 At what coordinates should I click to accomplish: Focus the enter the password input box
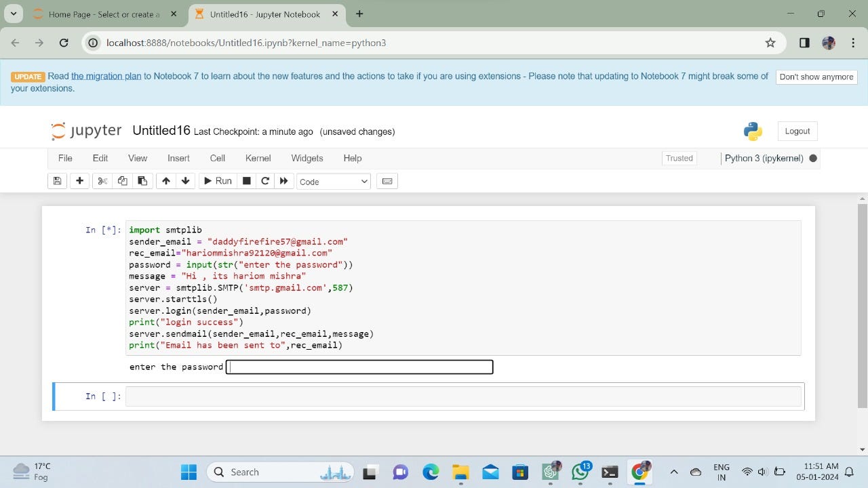pos(359,367)
